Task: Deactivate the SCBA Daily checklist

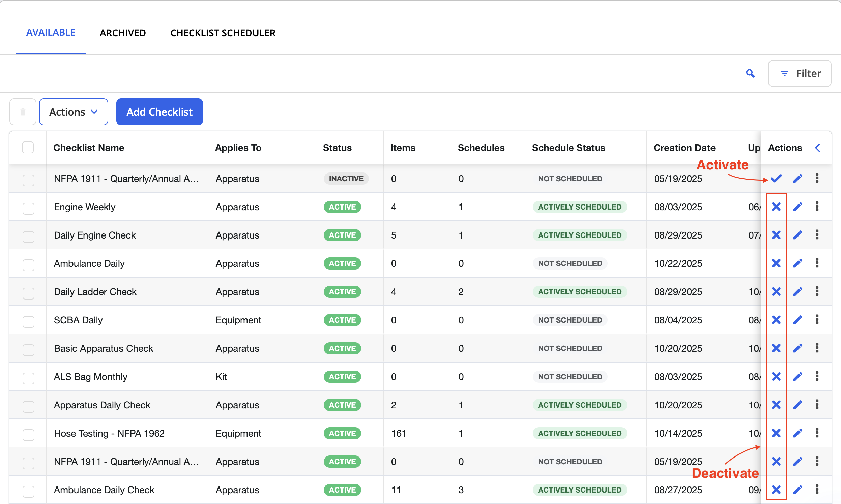Action: click(x=776, y=320)
